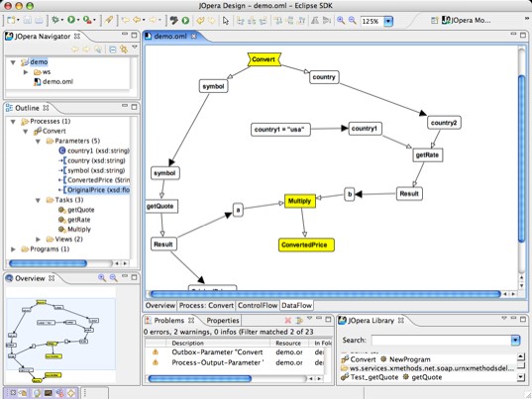Select the Problems view tab
This screenshot has width=532, height=399.
169,321
